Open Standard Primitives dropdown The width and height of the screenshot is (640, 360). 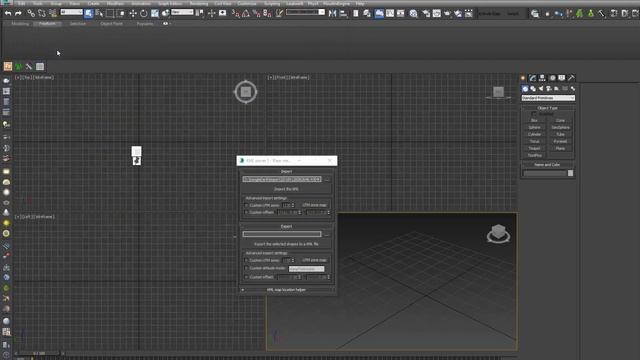point(548,98)
